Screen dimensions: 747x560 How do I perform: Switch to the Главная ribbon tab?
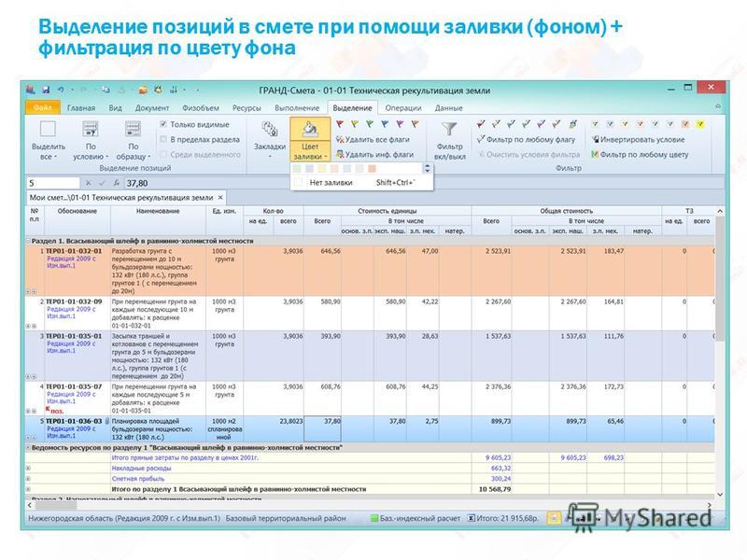click(x=81, y=108)
